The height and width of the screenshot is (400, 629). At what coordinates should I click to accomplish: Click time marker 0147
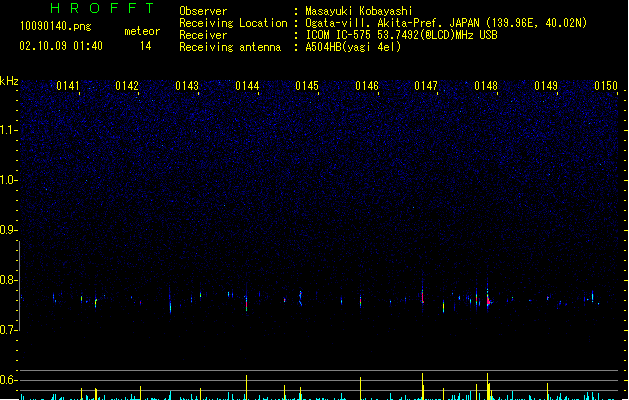point(426,86)
